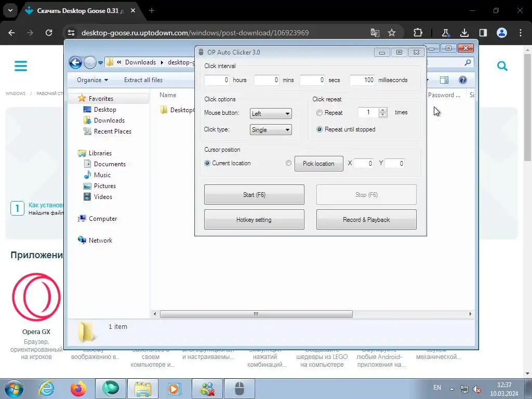Image resolution: width=532 pixels, height=399 pixels.
Task: Click Extract all files in Explorer
Action: pos(143,80)
